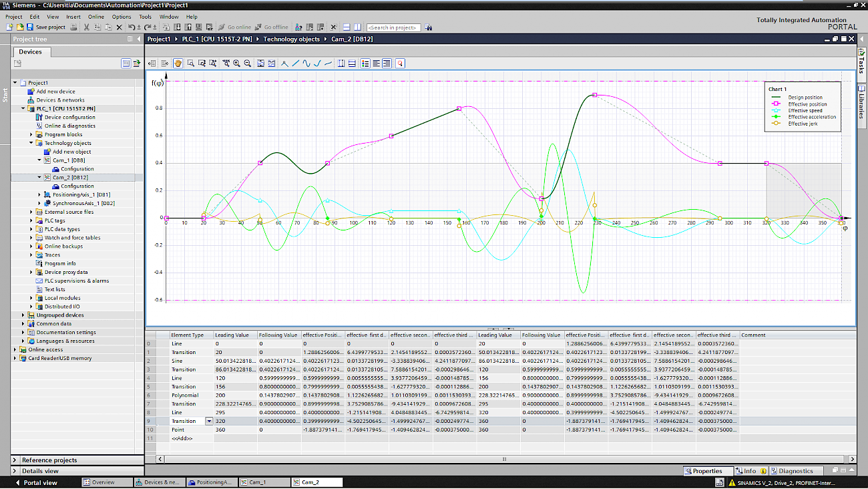Insert a polynomial element tool
The image size is (868, 489).
317,63
